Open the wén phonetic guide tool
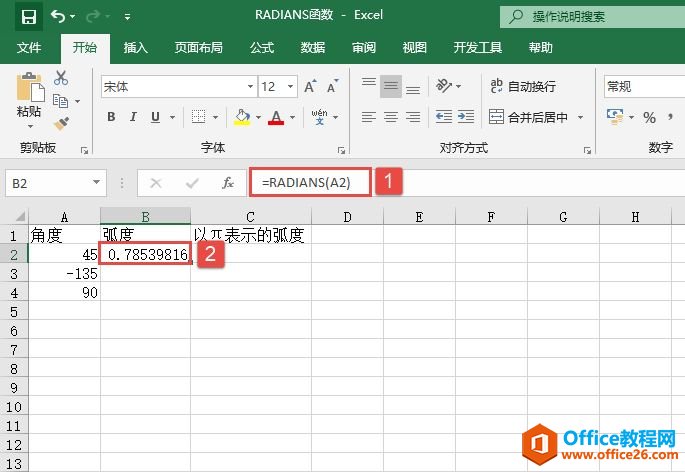The height and width of the screenshot is (472, 685). tap(319, 117)
